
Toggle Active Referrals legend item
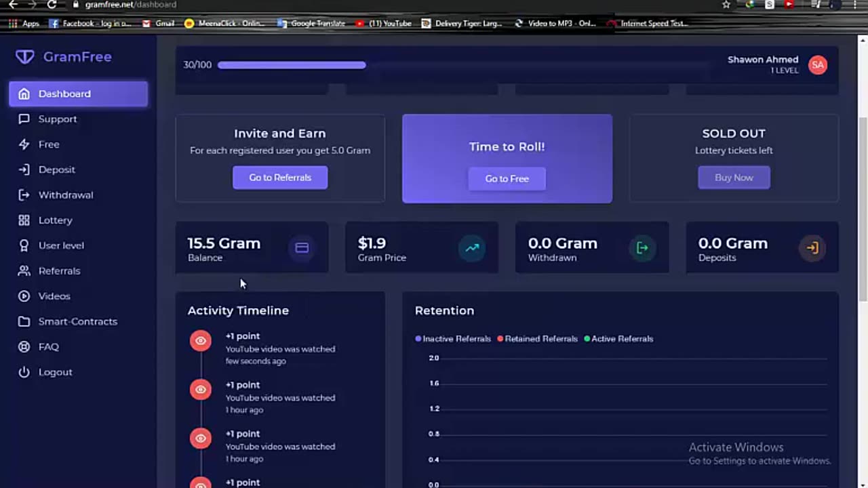coord(618,339)
